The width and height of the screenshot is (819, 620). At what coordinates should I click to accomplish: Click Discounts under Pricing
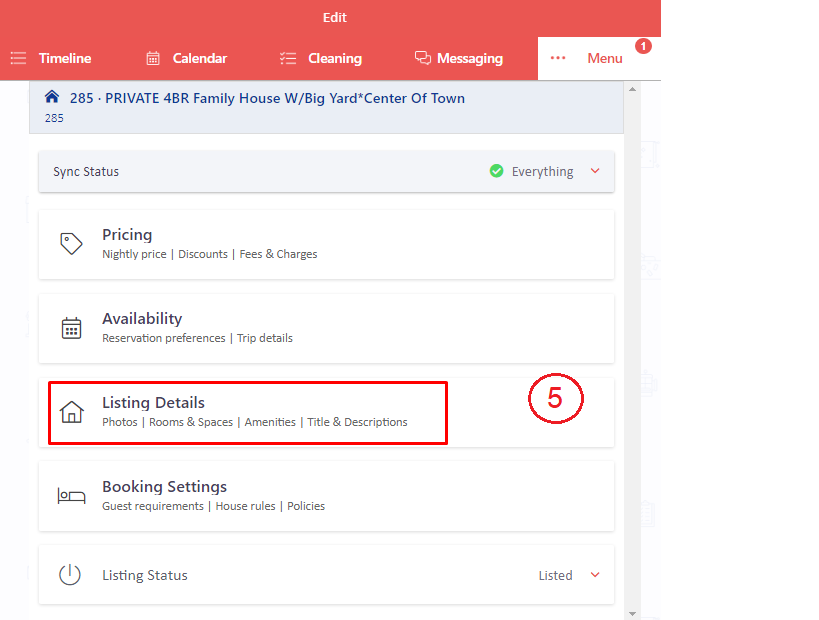point(203,254)
